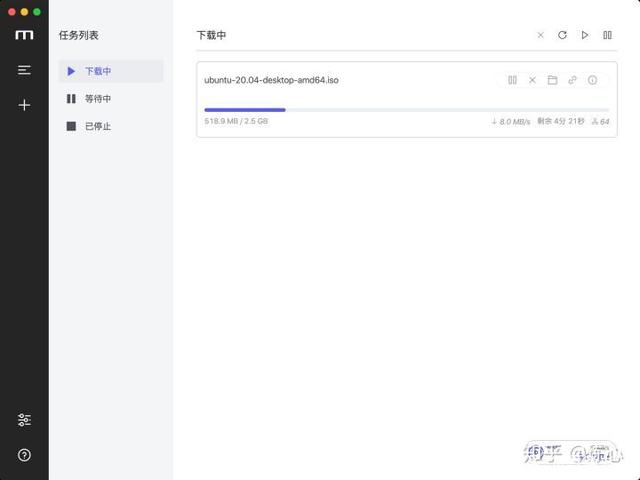The height and width of the screenshot is (480, 640).
Task: Click the ubuntu-20.04-desktop-amd64.iso file name
Action: pos(271,80)
